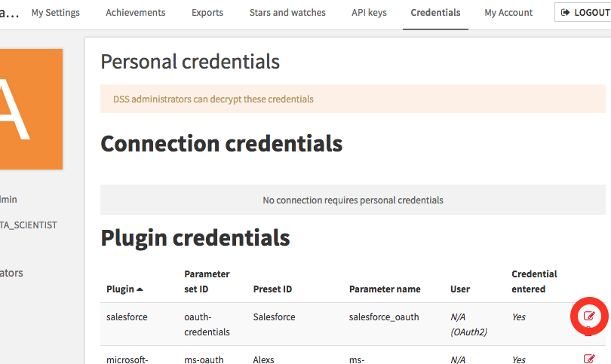This screenshot has height=364, width=611.
Task: Select the microsoft- plugin row
Action: tap(353, 355)
